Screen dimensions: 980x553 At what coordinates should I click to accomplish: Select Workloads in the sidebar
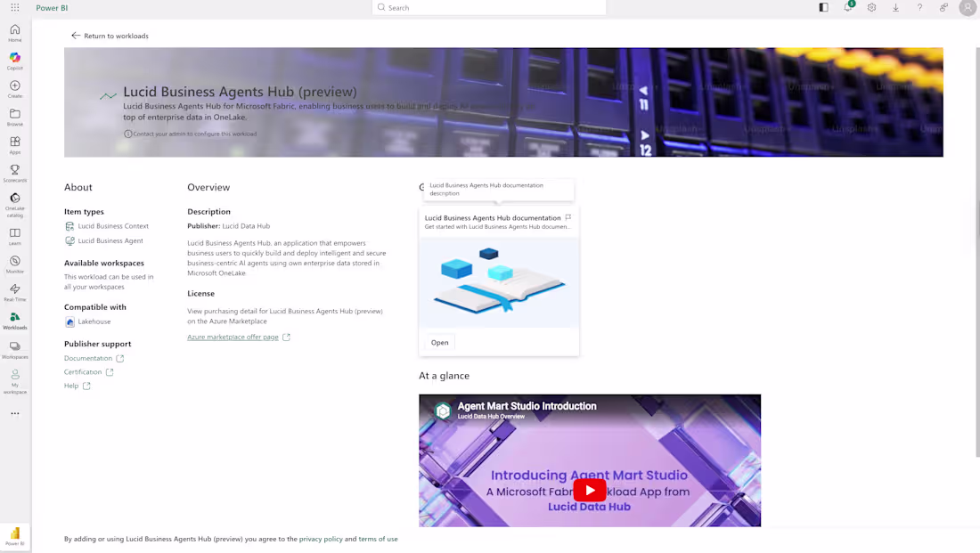[15, 321]
